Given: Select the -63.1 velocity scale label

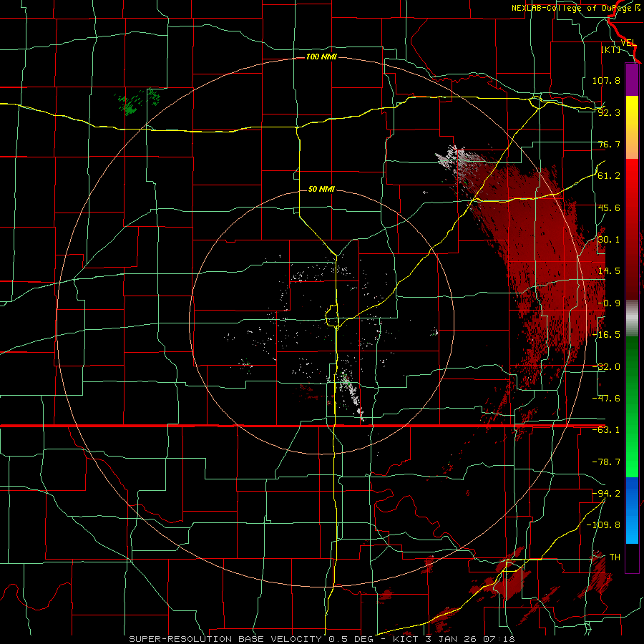Looking at the screenshot, I should [x=606, y=430].
